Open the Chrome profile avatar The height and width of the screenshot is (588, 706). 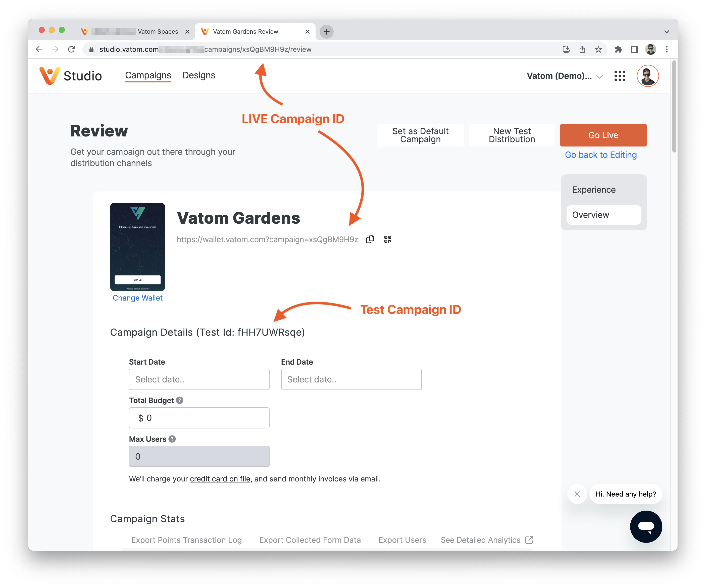[x=650, y=50]
